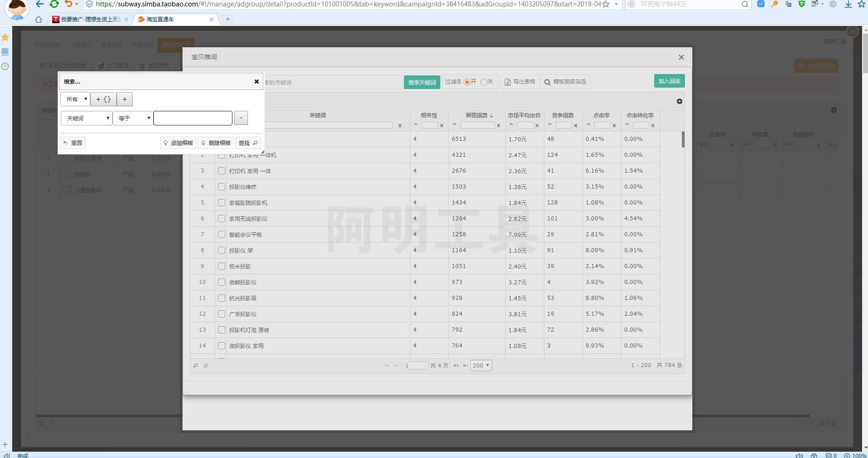Collapse the grid with the round arrow icon
Viewport: 868px width, 458px height.
[x=680, y=101]
